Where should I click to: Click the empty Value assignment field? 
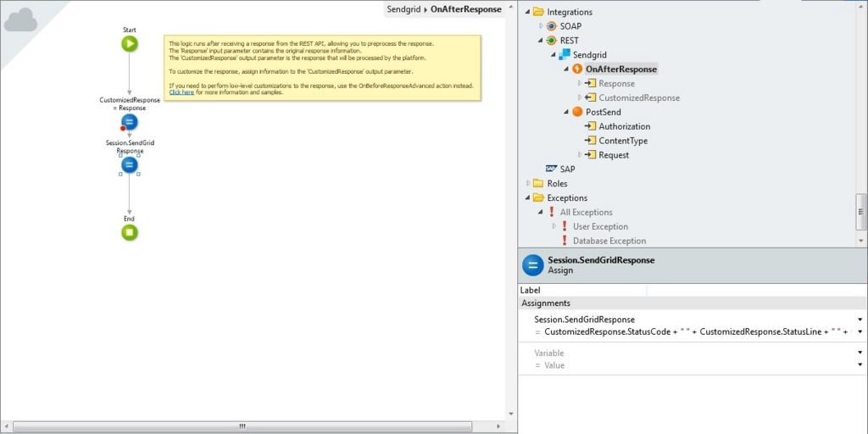tap(699, 364)
